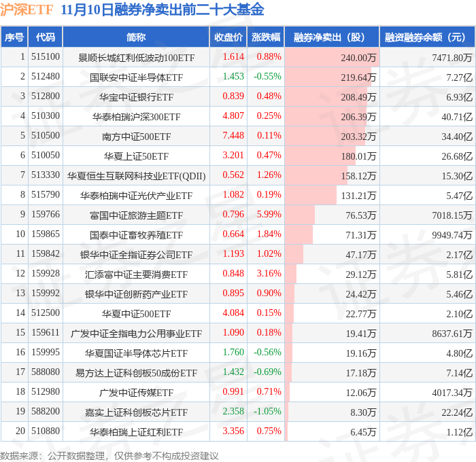
Task: Select 华夏国证半导体芯片ETF name cell
Action: 136,353
